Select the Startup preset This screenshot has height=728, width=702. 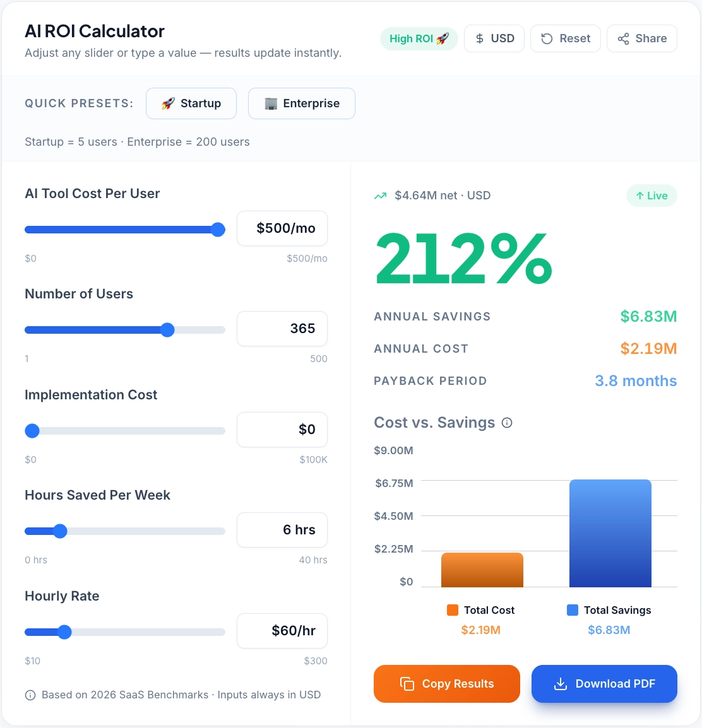(191, 103)
